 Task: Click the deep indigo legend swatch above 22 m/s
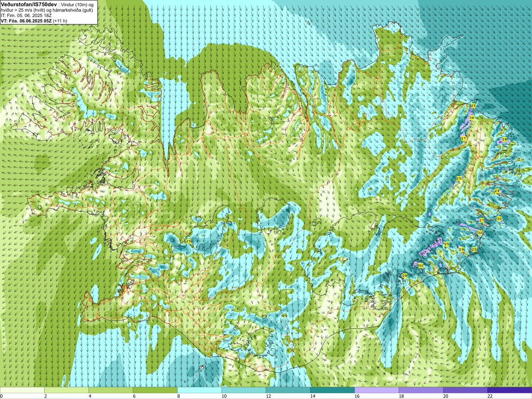(x=510, y=390)
